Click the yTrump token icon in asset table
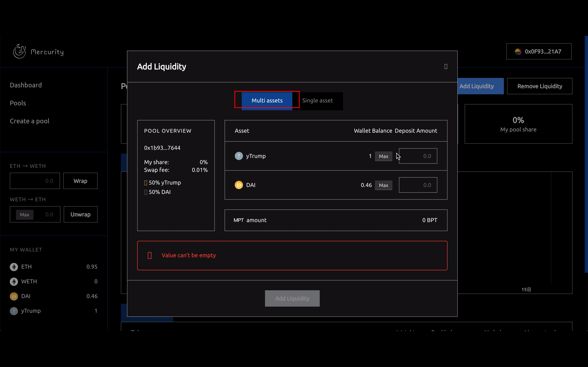Screen dimensions: 588x367 pyautogui.click(x=239, y=156)
